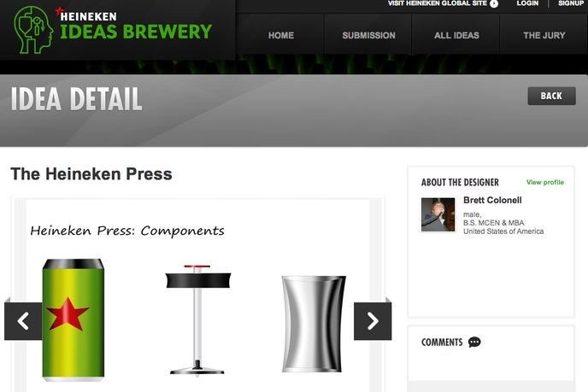Image resolution: width=588 pixels, height=392 pixels.
Task: Open Visit Heineken Global Site link
Action: click(438, 3)
